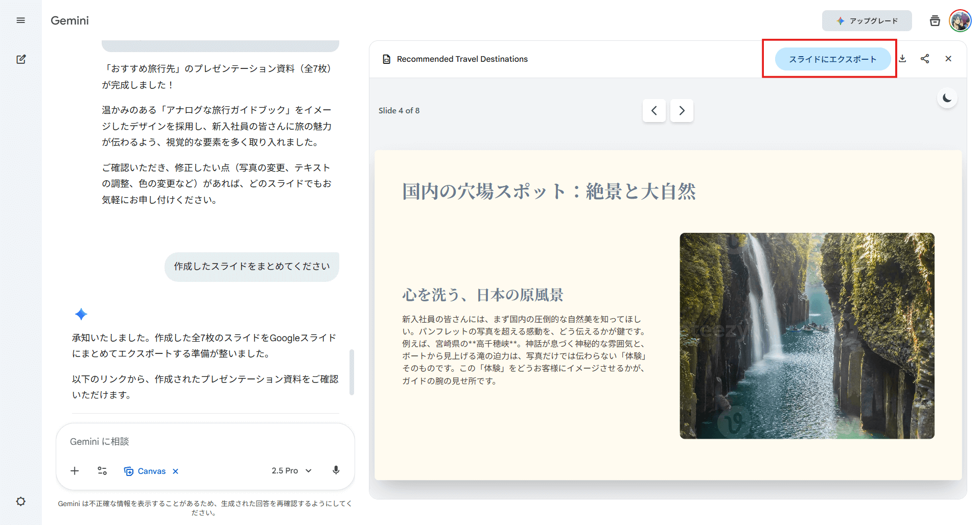Click the chat panel vertical scrollbar
980x525 pixels.
point(352,372)
